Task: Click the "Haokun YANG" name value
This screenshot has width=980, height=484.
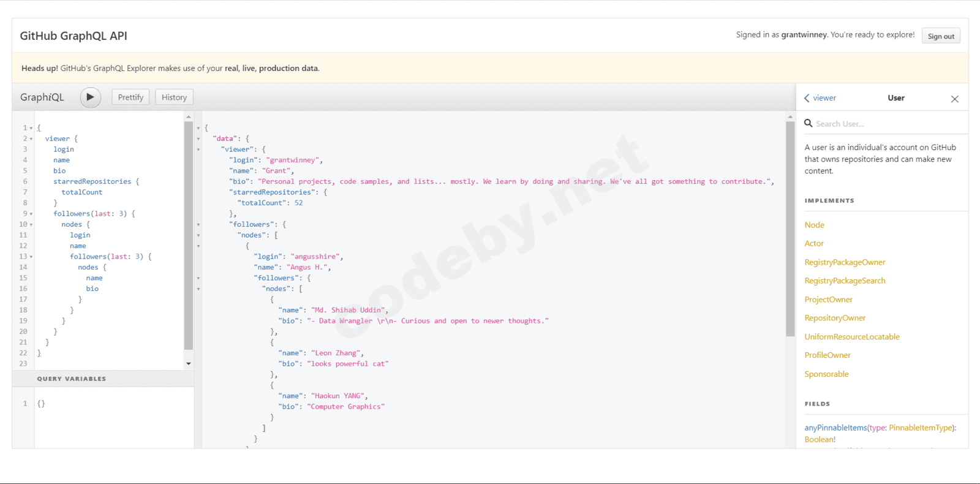Action: pyautogui.click(x=337, y=396)
